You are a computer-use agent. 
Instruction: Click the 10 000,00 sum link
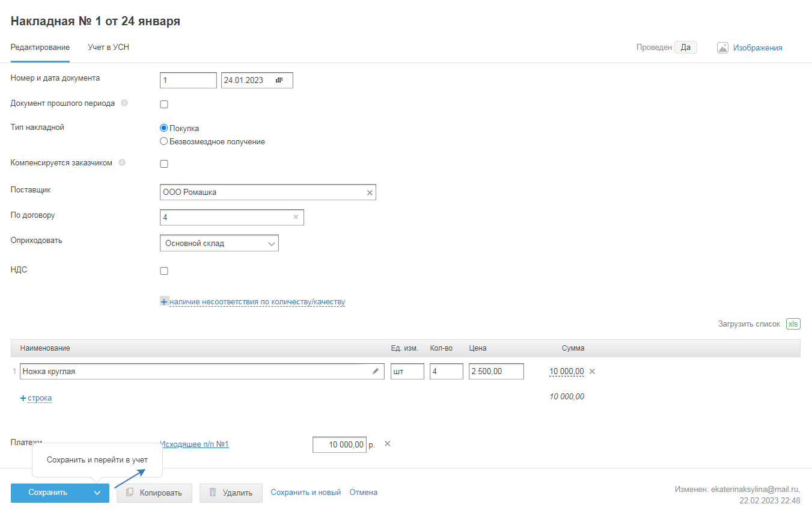[566, 372]
